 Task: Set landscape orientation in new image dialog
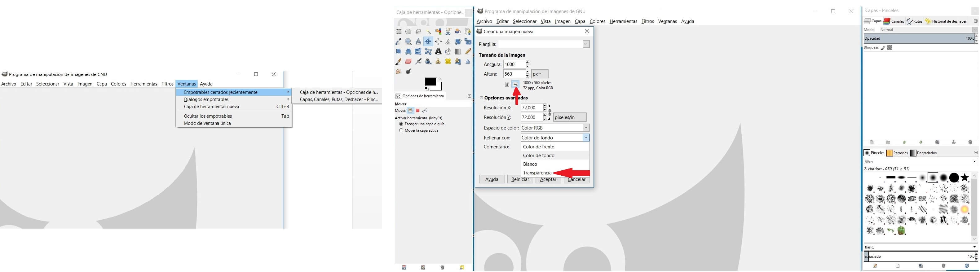(515, 85)
